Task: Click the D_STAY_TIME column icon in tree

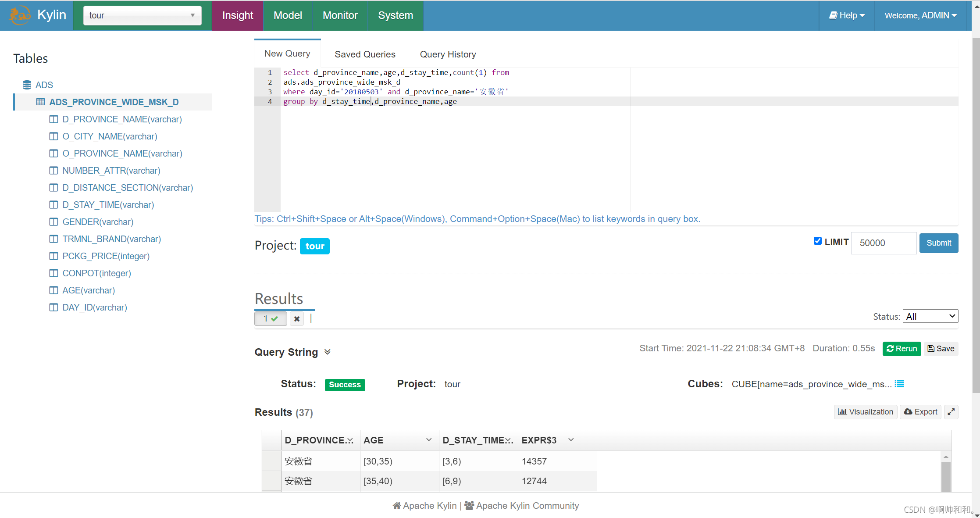Action: click(53, 205)
